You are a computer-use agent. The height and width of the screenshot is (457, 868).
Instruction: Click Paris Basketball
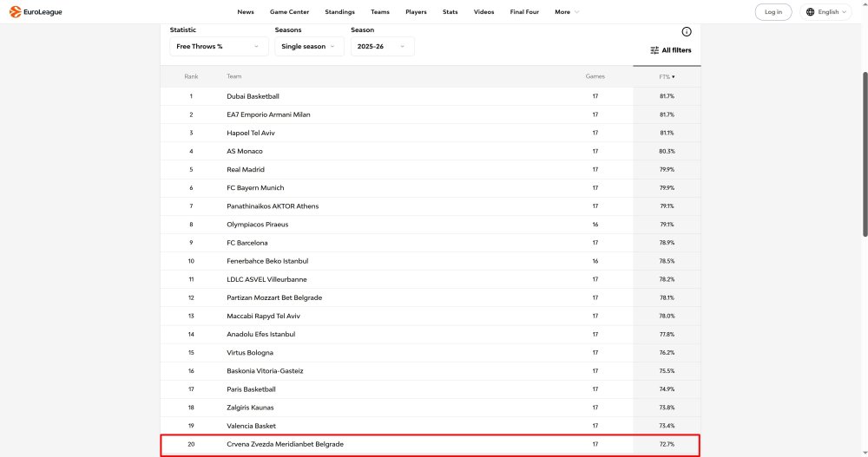pos(251,389)
